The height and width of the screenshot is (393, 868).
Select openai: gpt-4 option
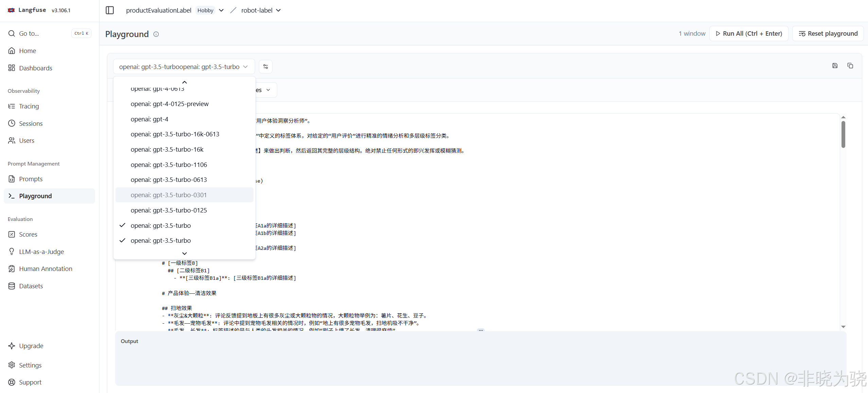click(184, 119)
